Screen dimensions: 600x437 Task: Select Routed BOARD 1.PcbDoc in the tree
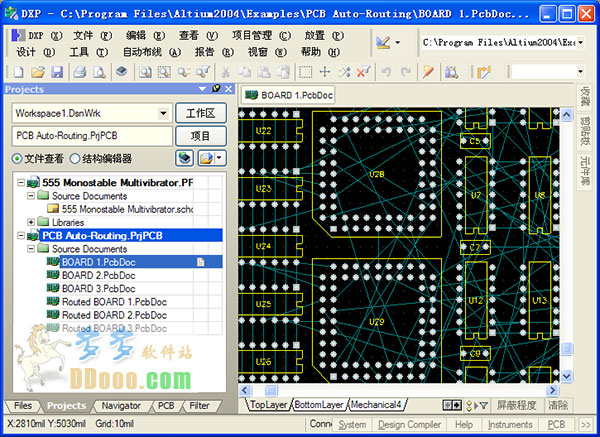coord(114,302)
